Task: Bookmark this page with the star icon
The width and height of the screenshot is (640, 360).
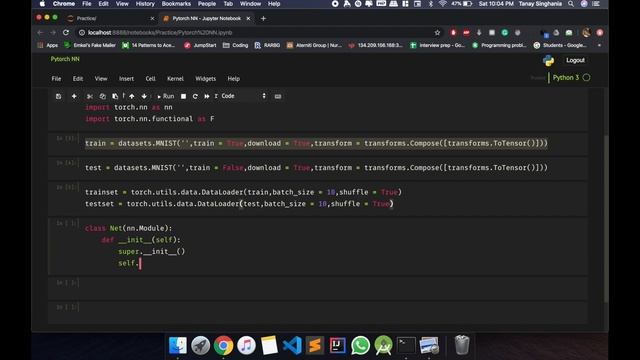Action: coord(437,33)
